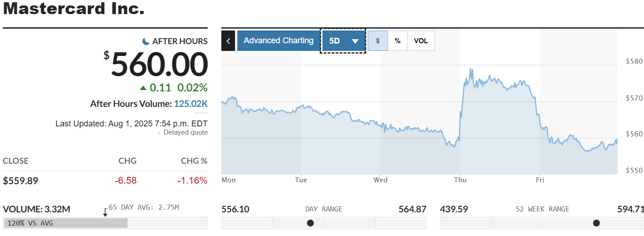The height and width of the screenshot is (236, 644).
Task: Switch chart to dollar price view
Action: [x=378, y=41]
